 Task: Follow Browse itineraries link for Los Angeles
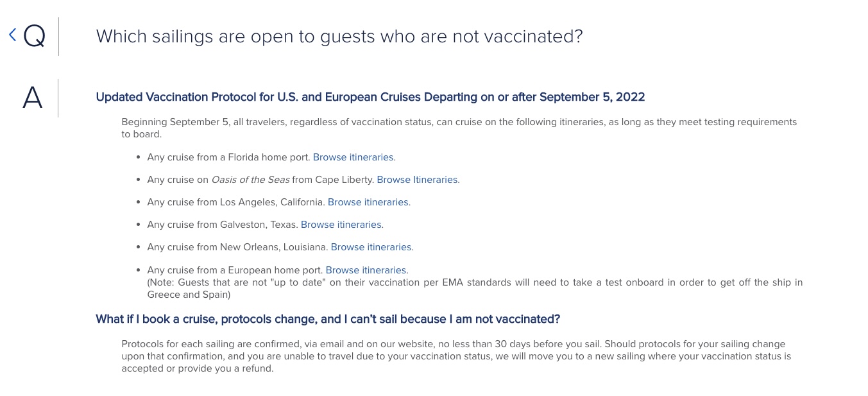(x=369, y=202)
